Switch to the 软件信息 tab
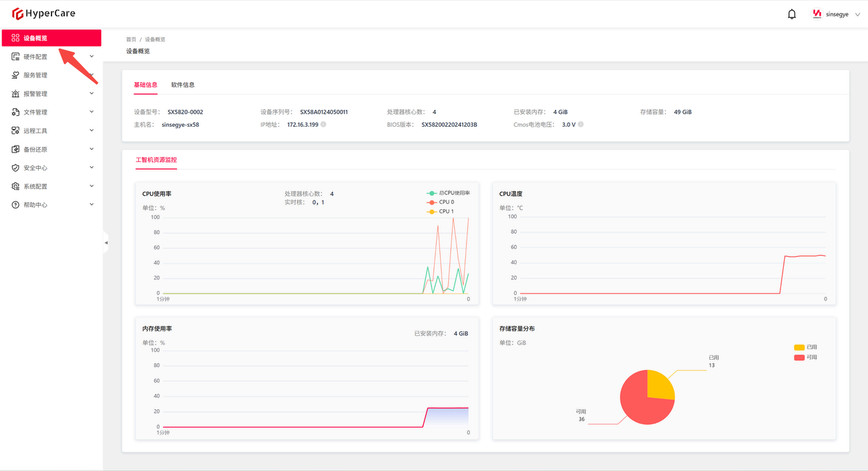Viewport: 868px width, 471px height. [182, 85]
